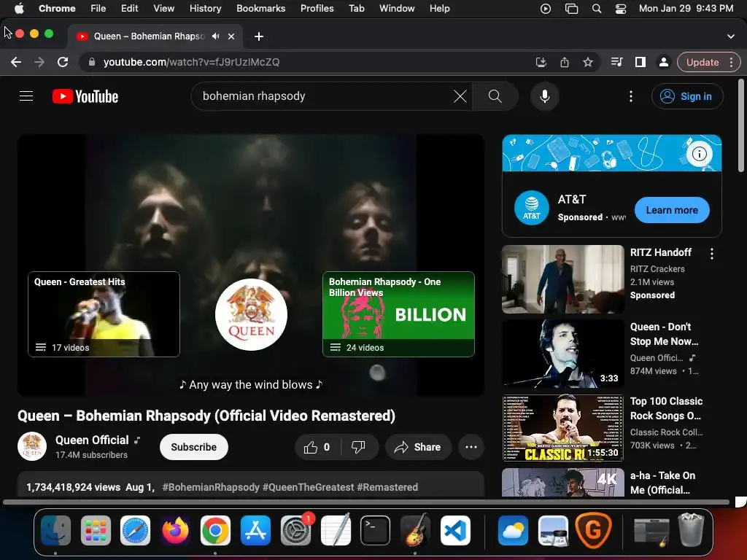
Task: Click the share page icon in address bar
Action: [x=565, y=62]
